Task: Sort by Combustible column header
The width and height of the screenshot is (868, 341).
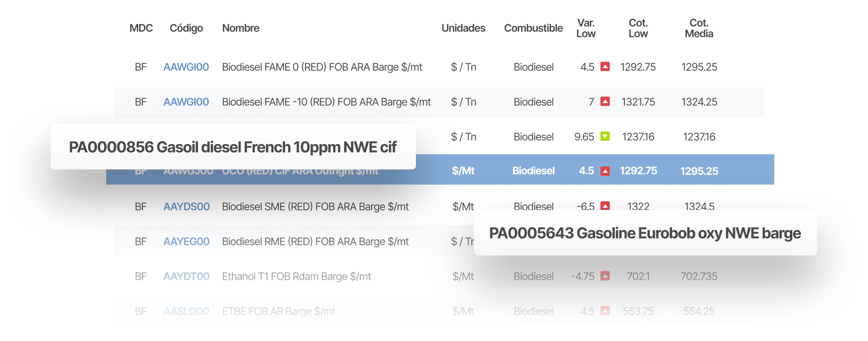Action: coord(533,28)
